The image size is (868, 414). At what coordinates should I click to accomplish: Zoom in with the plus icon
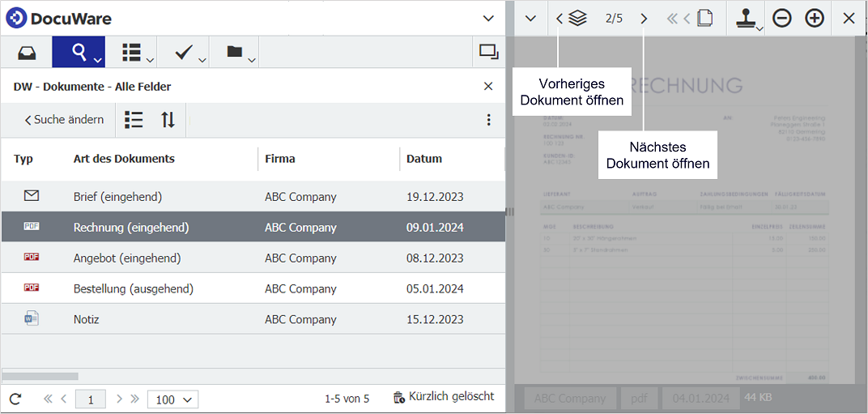point(815,19)
